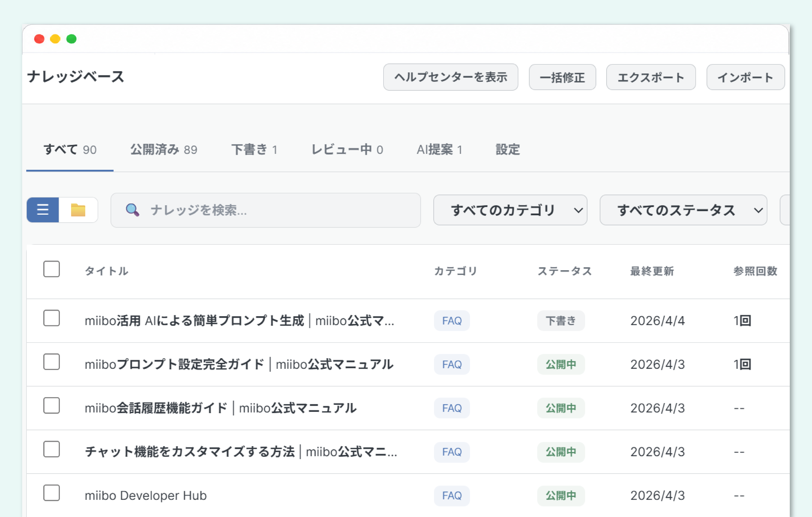The width and height of the screenshot is (812, 517).
Task: Focus the ナレッジを検索 search field
Action: (266, 210)
